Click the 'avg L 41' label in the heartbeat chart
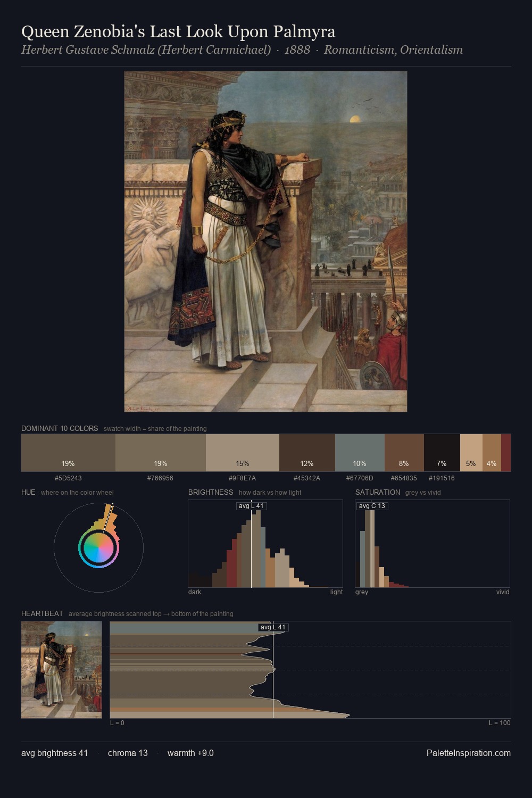532x798 pixels. (273, 627)
